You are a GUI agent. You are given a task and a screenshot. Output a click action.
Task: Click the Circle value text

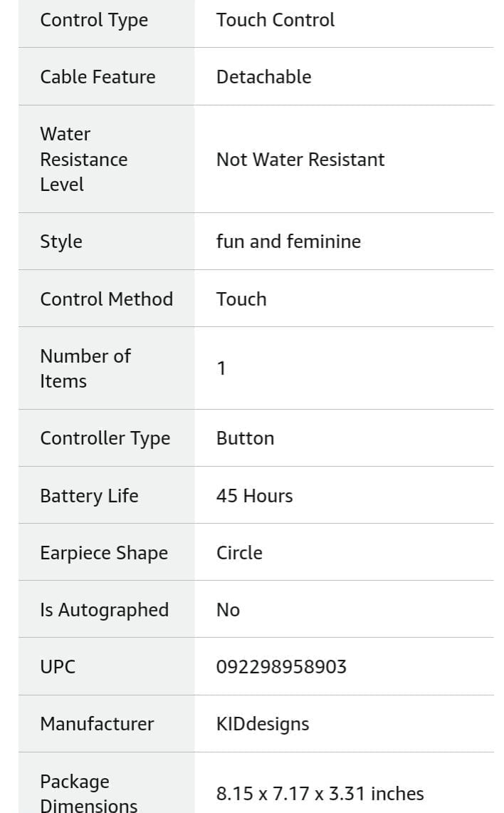[239, 553]
